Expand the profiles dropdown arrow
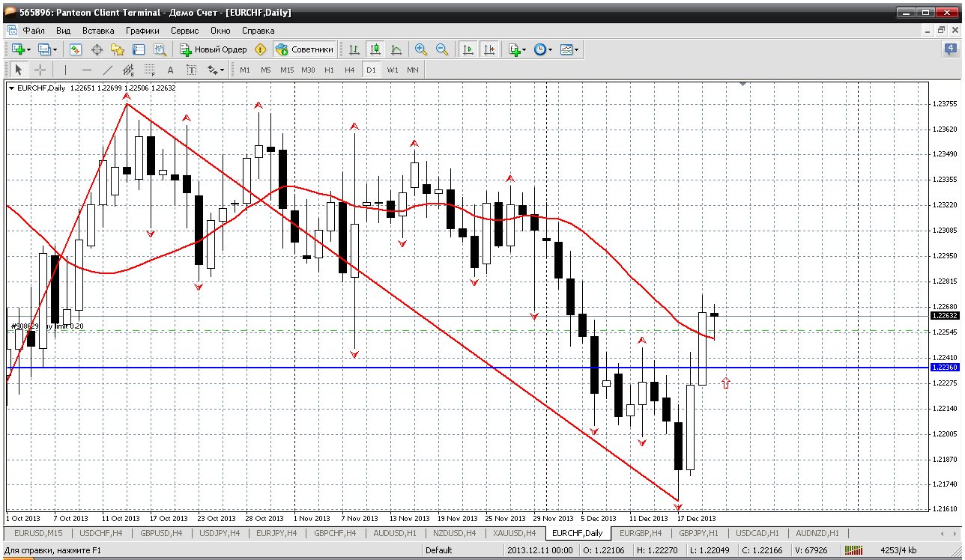This screenshot has width=965, height=560. pos(55,49)
